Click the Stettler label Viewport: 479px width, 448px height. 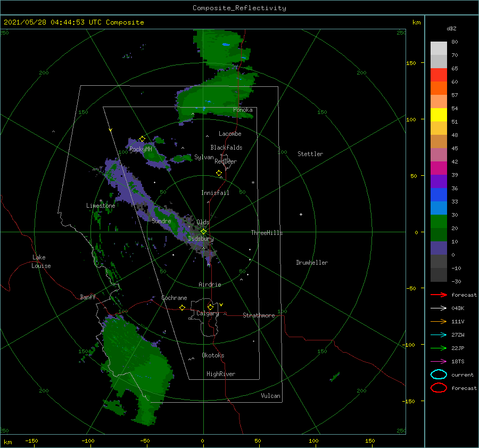pos(310,154)
